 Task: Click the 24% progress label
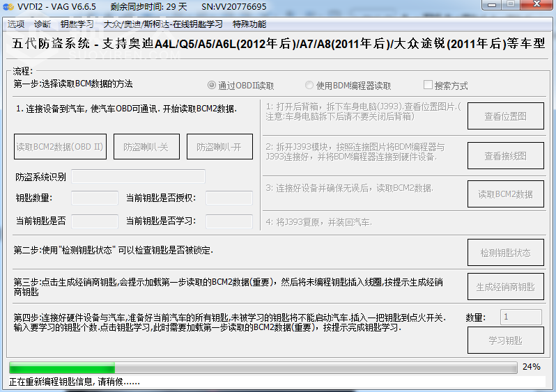pos(531,367)
